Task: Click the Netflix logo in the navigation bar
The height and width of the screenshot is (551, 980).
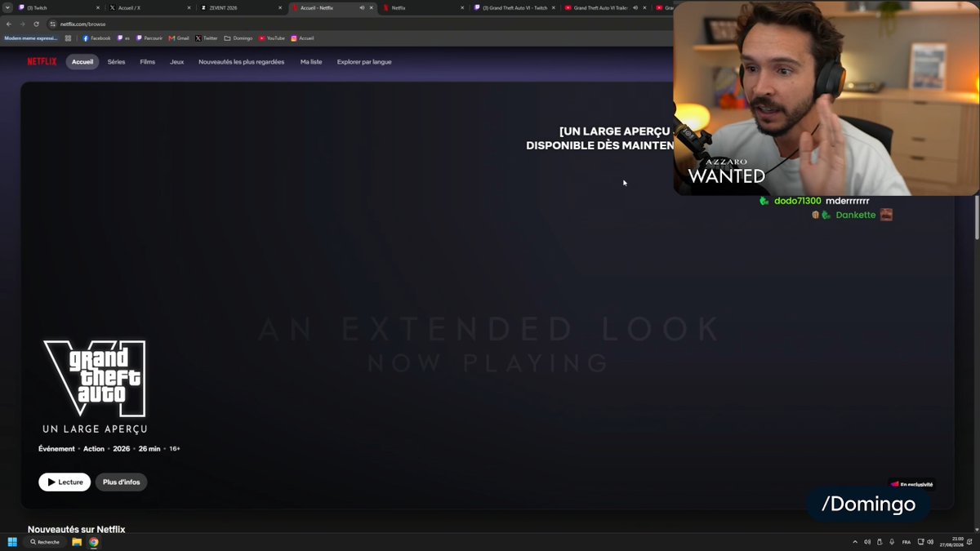Action: [x=42, y=61]
